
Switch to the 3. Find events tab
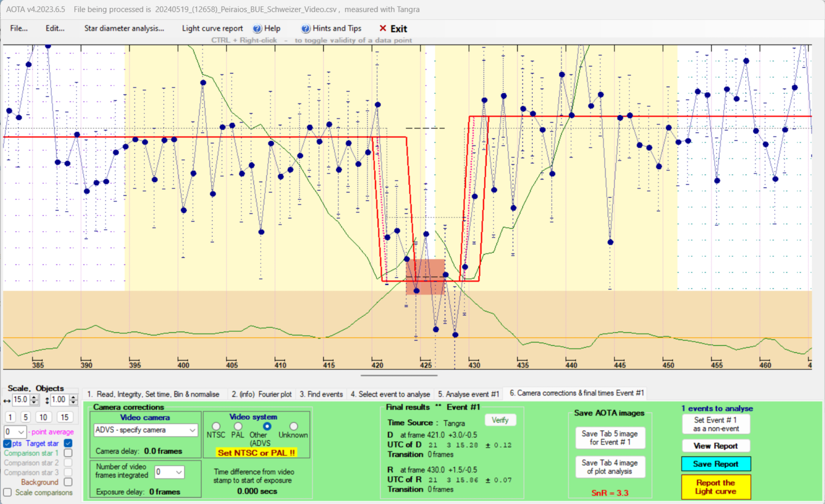tap(321, 394)
